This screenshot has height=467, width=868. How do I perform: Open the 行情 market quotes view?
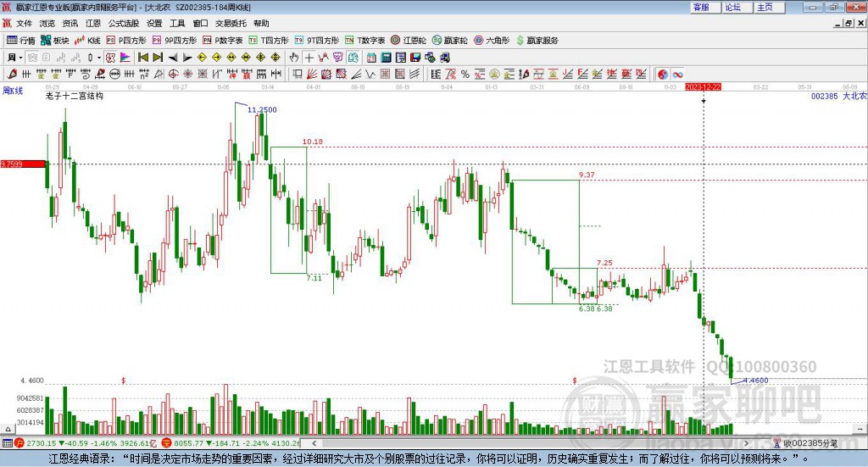[x=20, y=41]
